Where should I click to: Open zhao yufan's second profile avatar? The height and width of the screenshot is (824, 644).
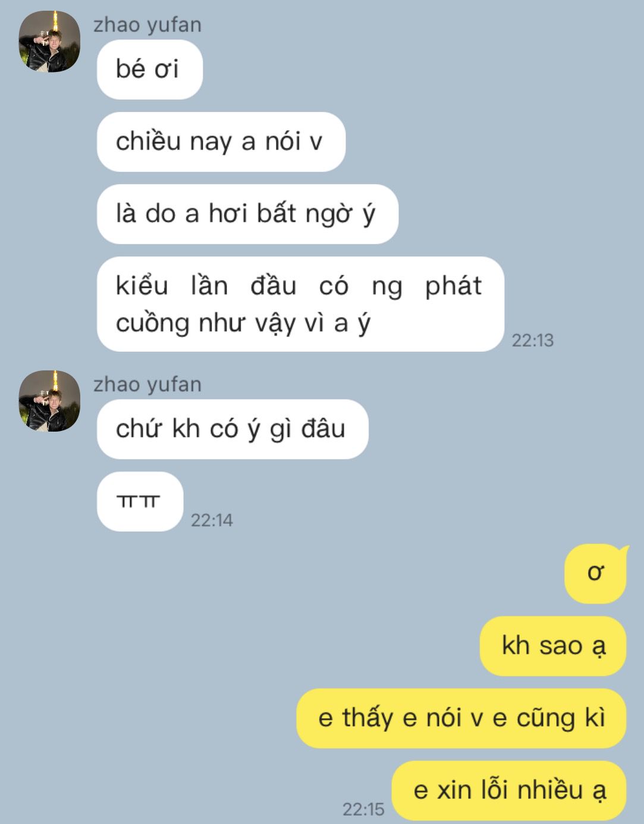point(49,401)
